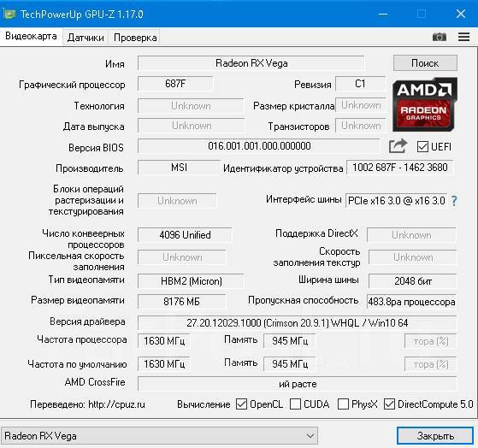Switch to the Видеокарта tab
Screen dimensions: 478x448
(x=31, y=36)
